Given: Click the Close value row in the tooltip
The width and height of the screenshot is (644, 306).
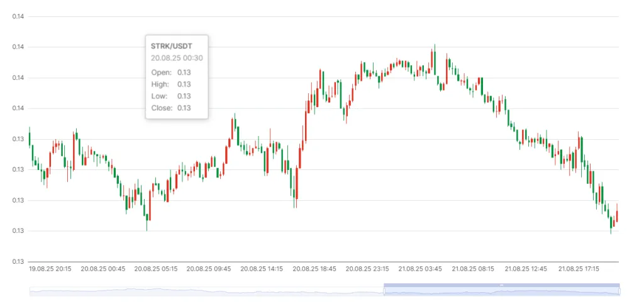Looking at the screenshot, I should point(171,108).
